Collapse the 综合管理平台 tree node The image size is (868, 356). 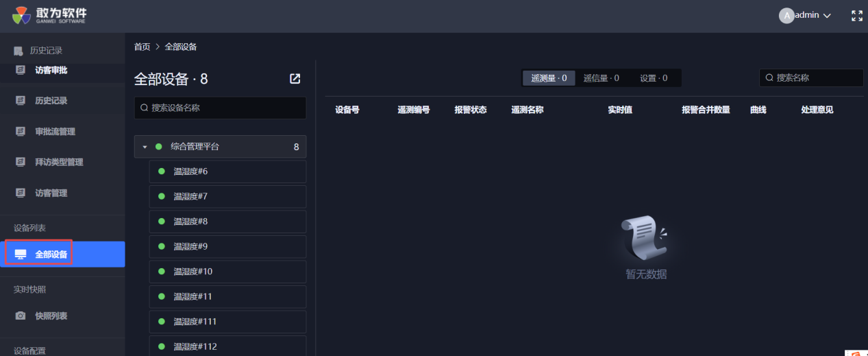pos(145,147)
